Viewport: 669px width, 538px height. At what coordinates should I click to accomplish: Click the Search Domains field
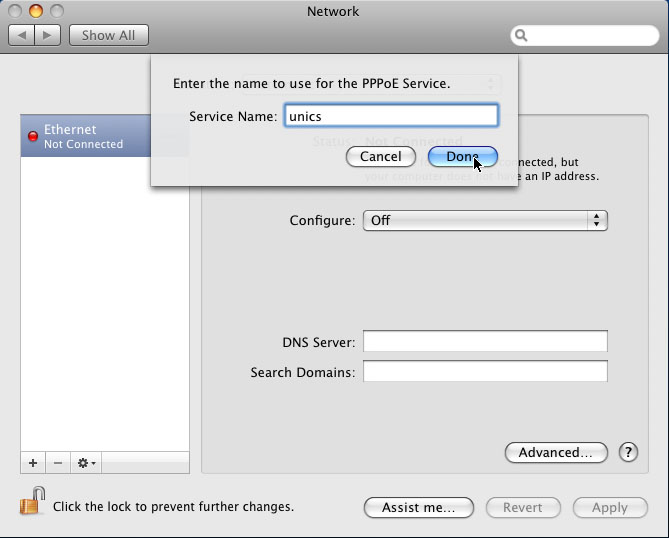[485, 371]
